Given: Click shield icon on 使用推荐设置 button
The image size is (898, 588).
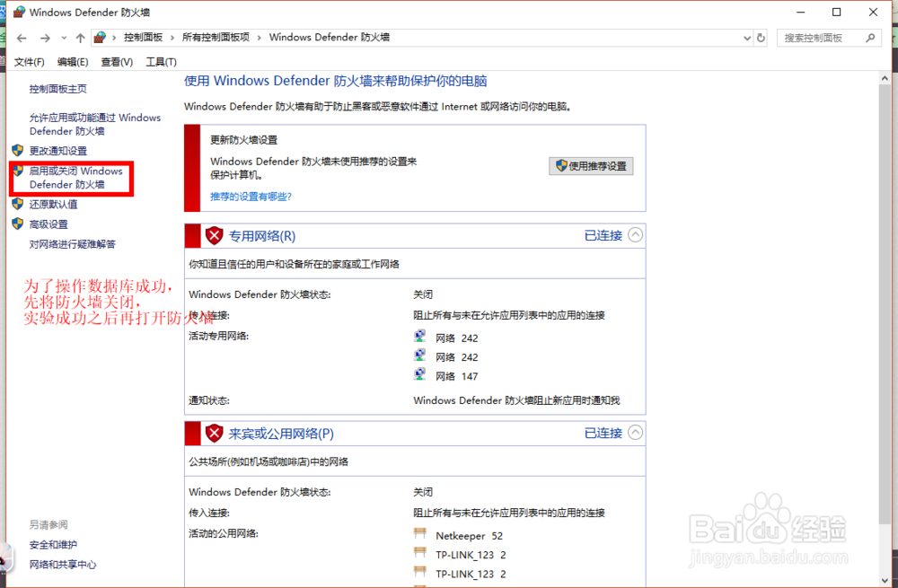Looking at the screenshot, I should click(x=561, y=165).
